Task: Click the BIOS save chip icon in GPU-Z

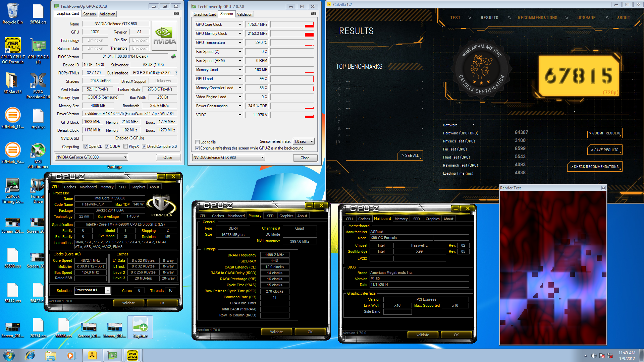Action: coord(173,56)
